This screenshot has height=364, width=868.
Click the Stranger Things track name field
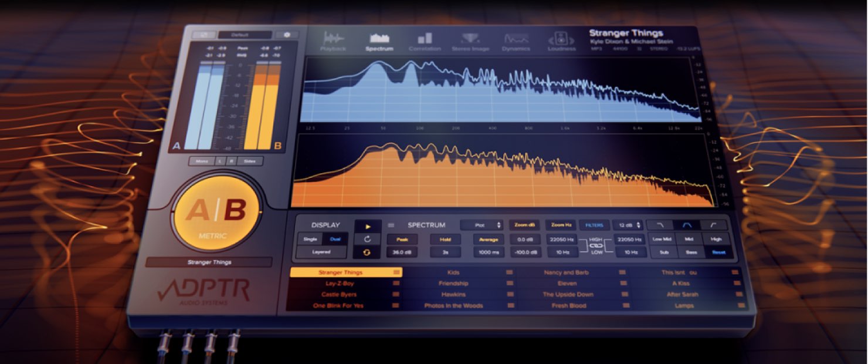(x=209, y=262)
